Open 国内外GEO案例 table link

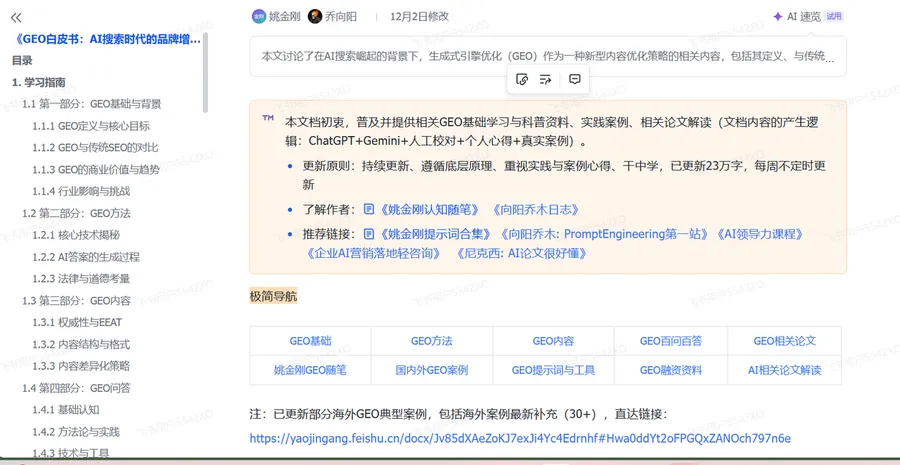[432, 370]
